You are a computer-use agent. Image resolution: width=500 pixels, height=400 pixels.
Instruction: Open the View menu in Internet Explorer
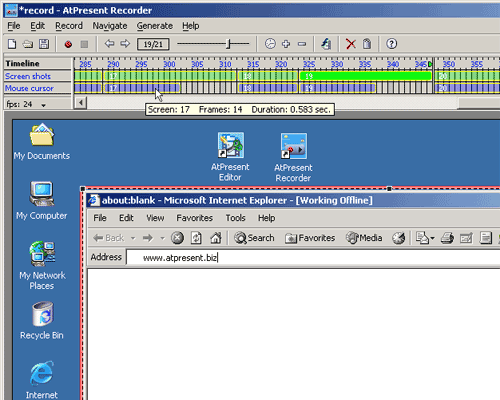point(155,218)
